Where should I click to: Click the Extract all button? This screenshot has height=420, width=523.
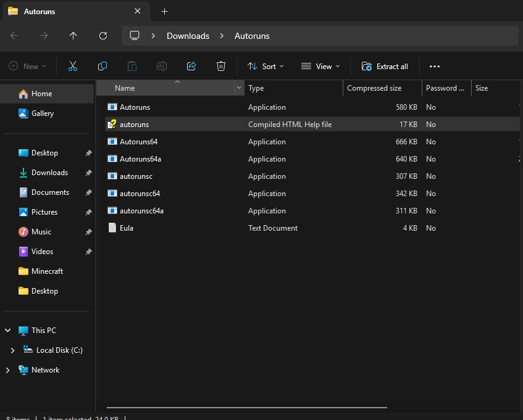[385, 66]
